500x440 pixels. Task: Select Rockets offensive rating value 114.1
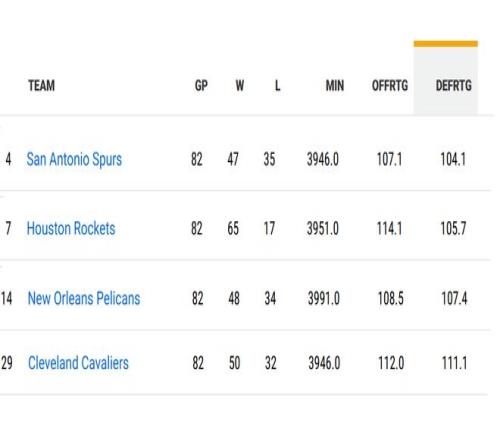coord(389,229)
